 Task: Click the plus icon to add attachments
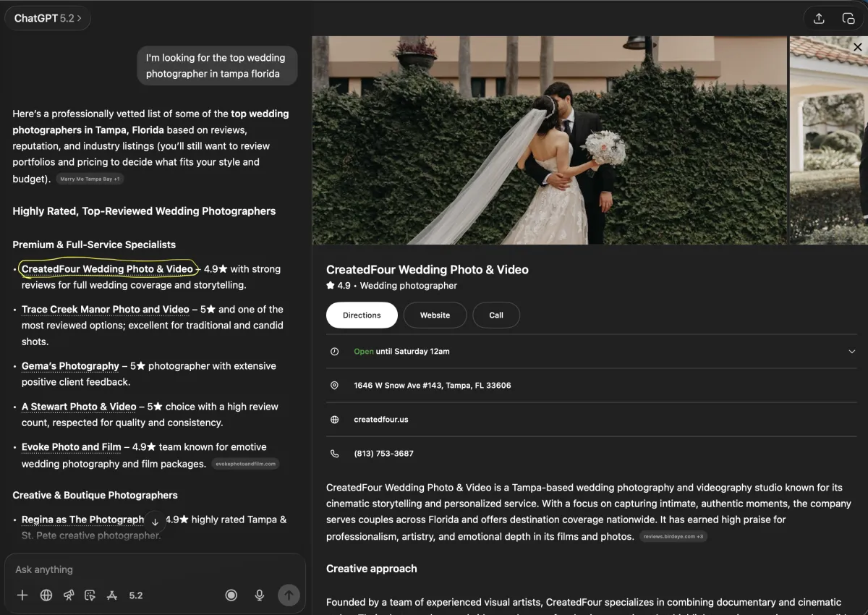point(22,595)
